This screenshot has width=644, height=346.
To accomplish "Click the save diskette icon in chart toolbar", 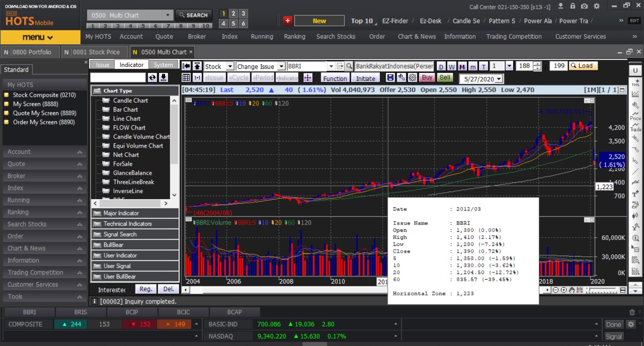I will click(x=390, y=78).
